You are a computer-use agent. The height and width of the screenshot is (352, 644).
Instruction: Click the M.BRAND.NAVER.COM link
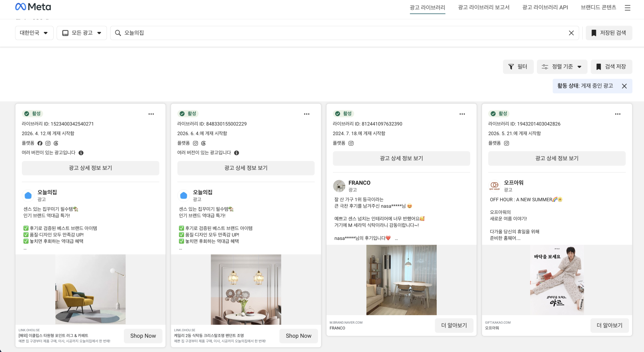coord(346,323)
